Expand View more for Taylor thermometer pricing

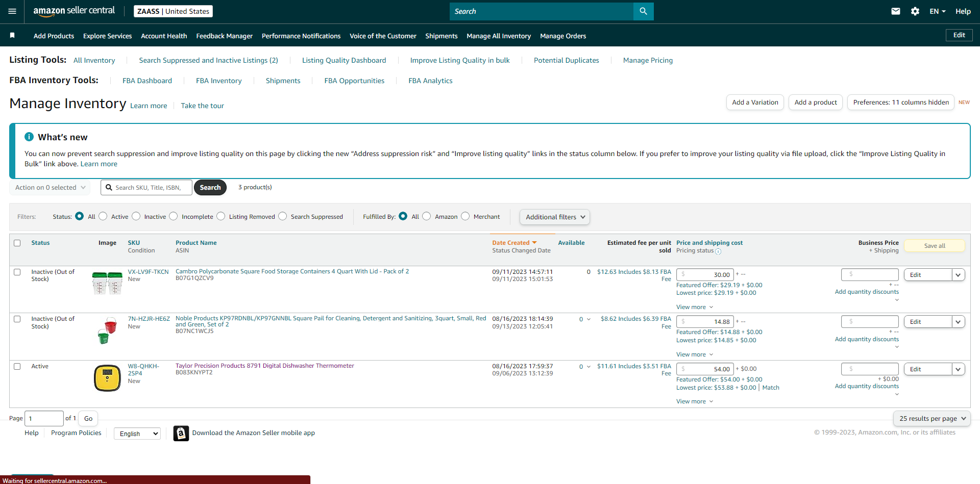tap(695, 401)
